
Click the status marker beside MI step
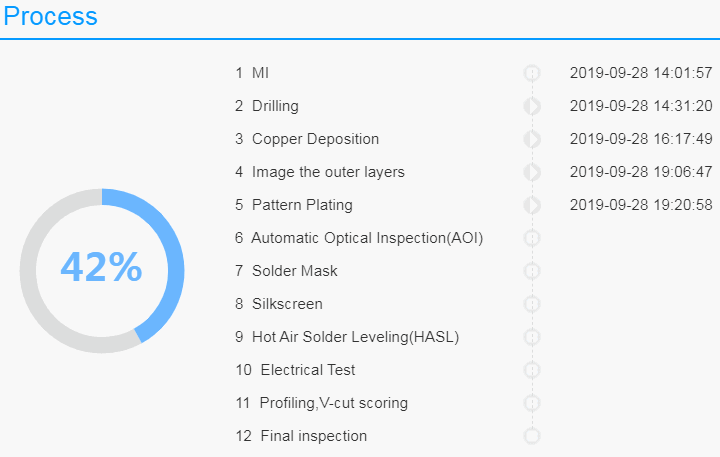tap(532, 73)
